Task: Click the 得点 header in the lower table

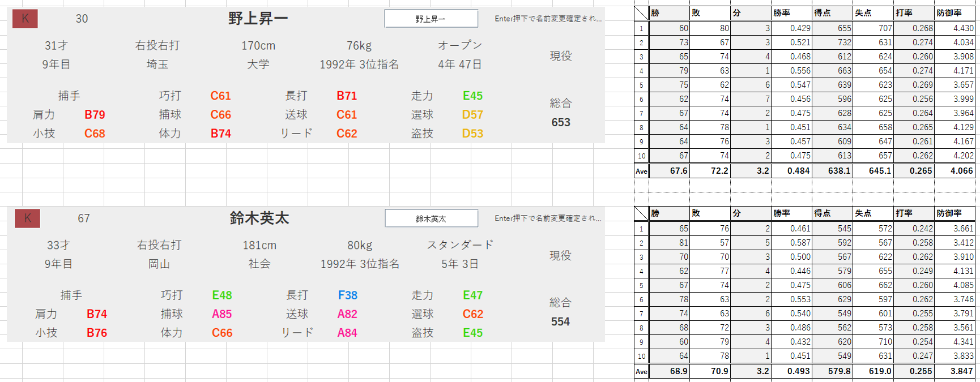Action: point(832,213)
